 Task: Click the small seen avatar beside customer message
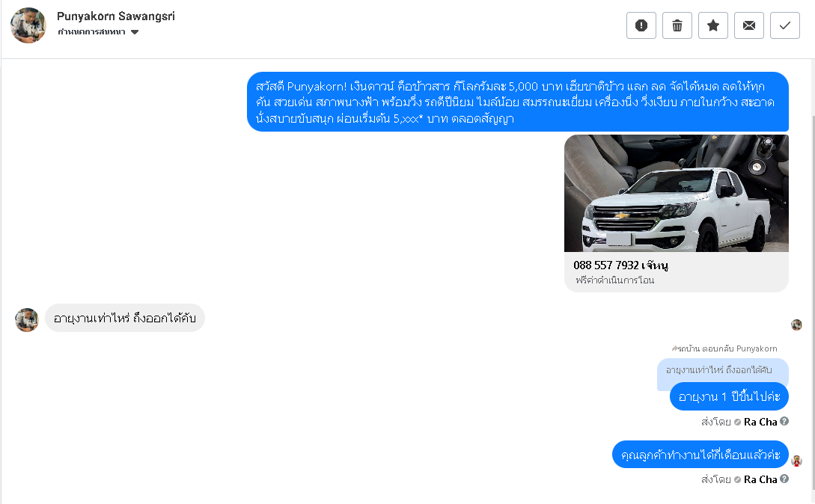click(x=796, y=325)
